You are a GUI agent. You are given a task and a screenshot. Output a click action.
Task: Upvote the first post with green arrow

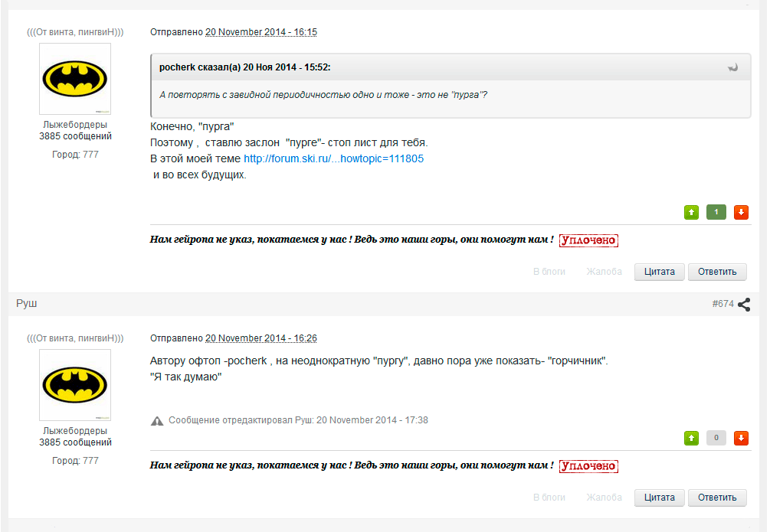(x=691, y=212)
